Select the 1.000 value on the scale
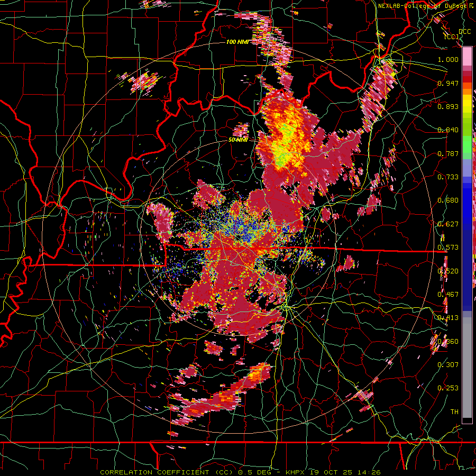 [x=448, y=59]
